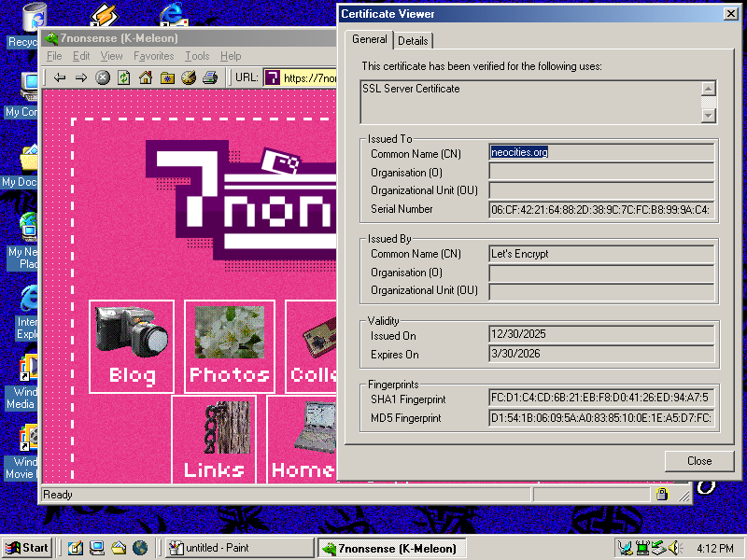Open the Tools menu

(196, 56)
